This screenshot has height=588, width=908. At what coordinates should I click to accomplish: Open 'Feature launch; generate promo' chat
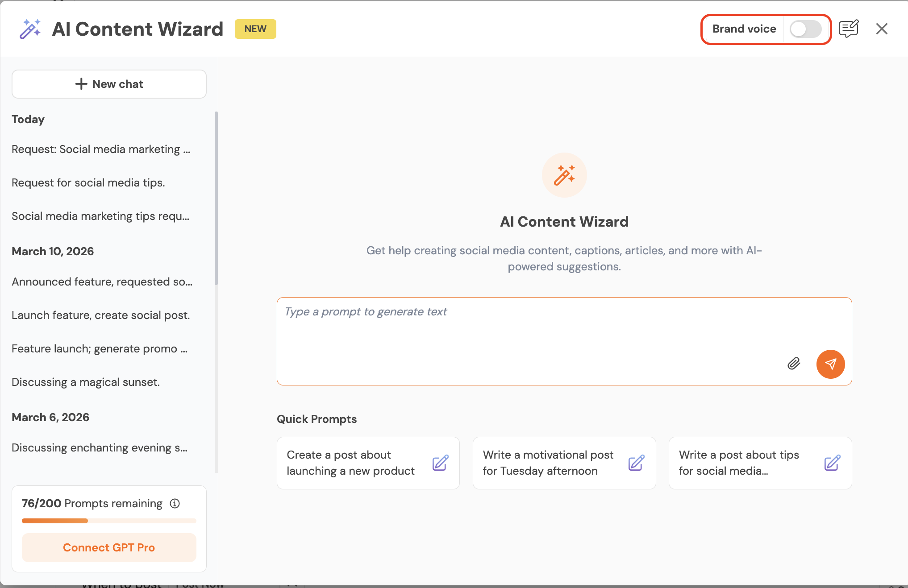point(100,349)
